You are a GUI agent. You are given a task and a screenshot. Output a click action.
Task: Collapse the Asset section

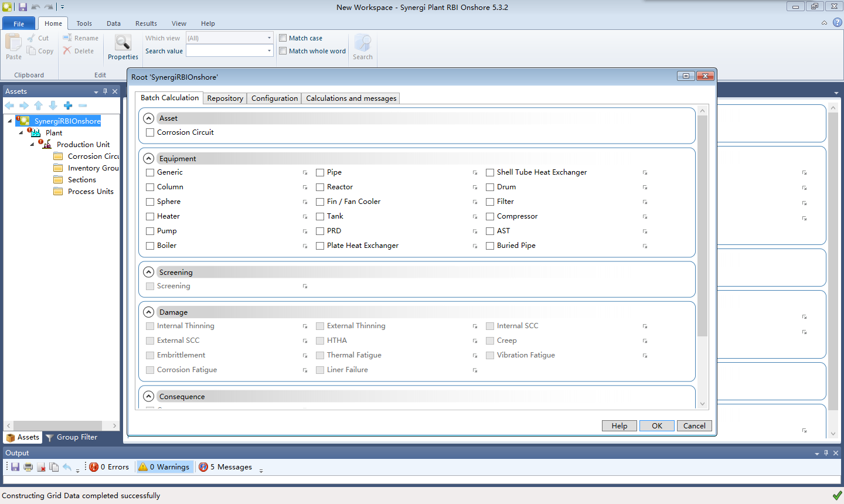149,118
